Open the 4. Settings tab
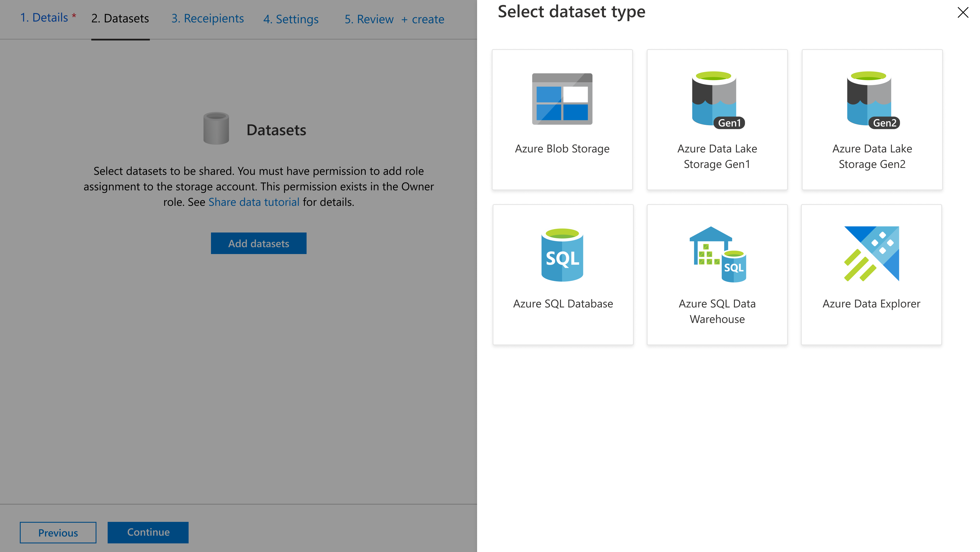The image size is (980, 552). [291, 20]
